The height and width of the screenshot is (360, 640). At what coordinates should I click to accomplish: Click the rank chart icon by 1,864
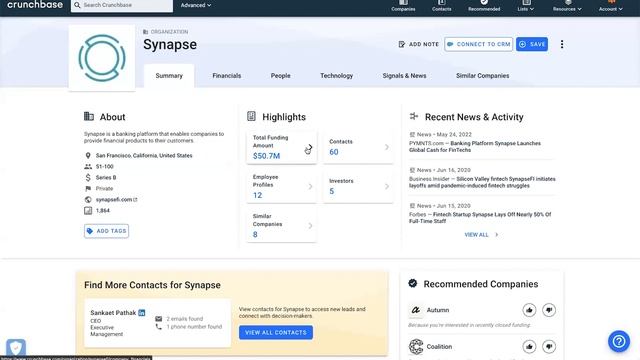pyautogui.click(x=88, y=211)
